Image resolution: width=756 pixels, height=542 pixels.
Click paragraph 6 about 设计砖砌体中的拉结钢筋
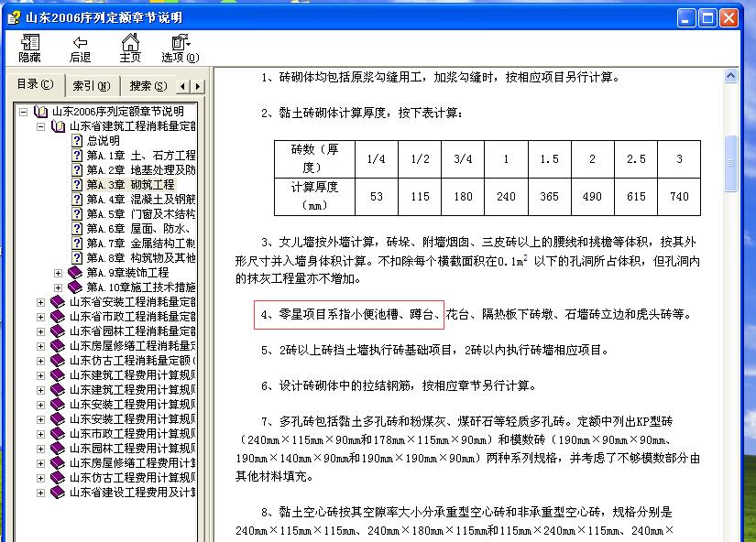(x=399, y=386)
